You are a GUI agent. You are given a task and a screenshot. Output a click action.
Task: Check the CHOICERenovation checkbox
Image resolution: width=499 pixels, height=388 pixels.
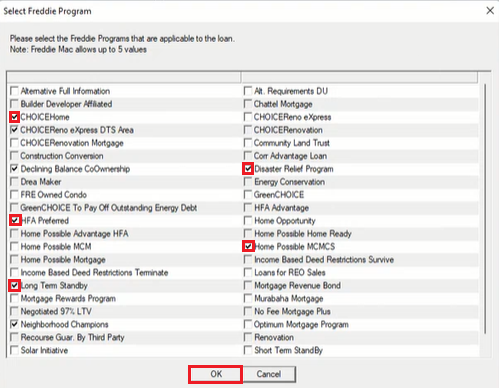(x=248, y=130)
